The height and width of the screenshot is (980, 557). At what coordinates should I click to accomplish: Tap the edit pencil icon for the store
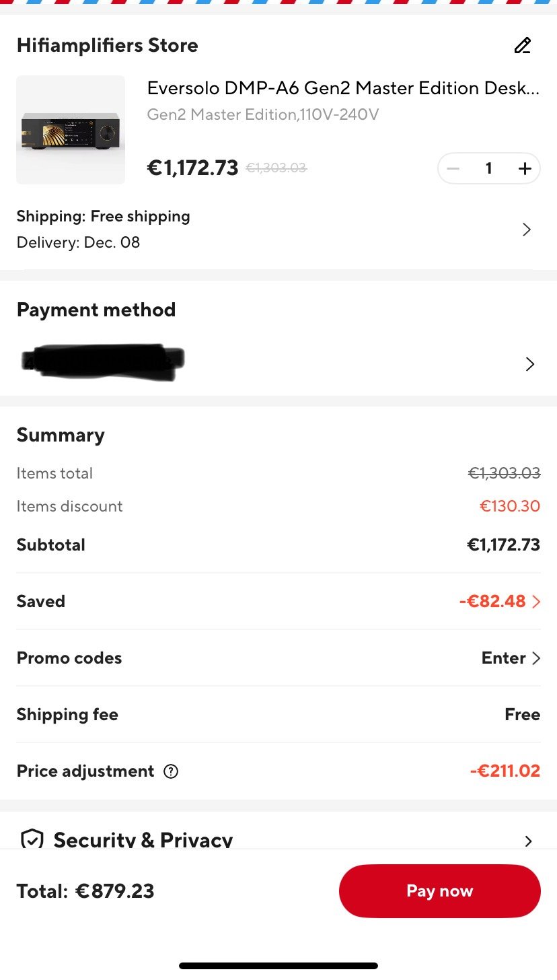[x=522, y=46]
